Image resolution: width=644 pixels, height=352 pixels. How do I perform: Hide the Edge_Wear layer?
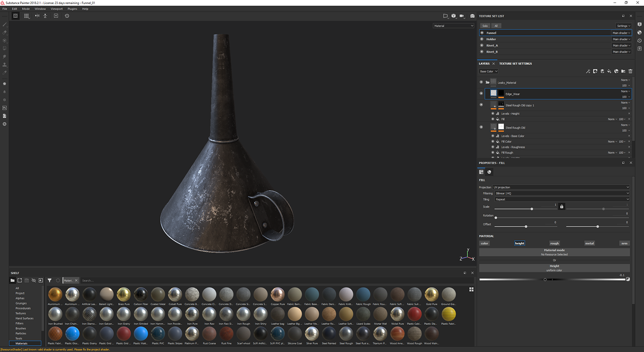pyautogui.click(x=481, y=93)
